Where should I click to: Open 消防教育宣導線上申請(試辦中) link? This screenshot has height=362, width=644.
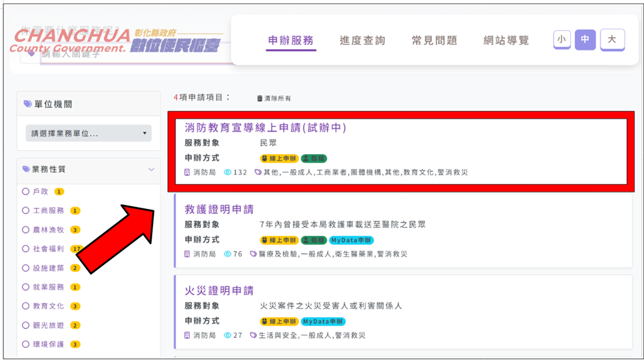[x=265, y=127]
